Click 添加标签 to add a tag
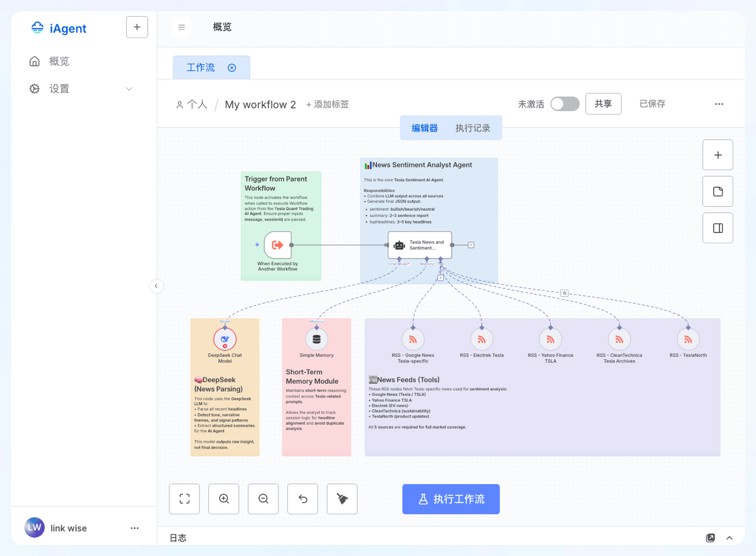The height and width of the screenshot is (556, 756). coord(327,104)
